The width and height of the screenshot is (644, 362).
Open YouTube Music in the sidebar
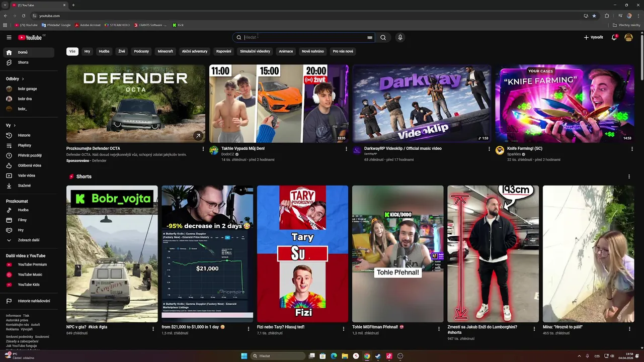tap(29, 275)
